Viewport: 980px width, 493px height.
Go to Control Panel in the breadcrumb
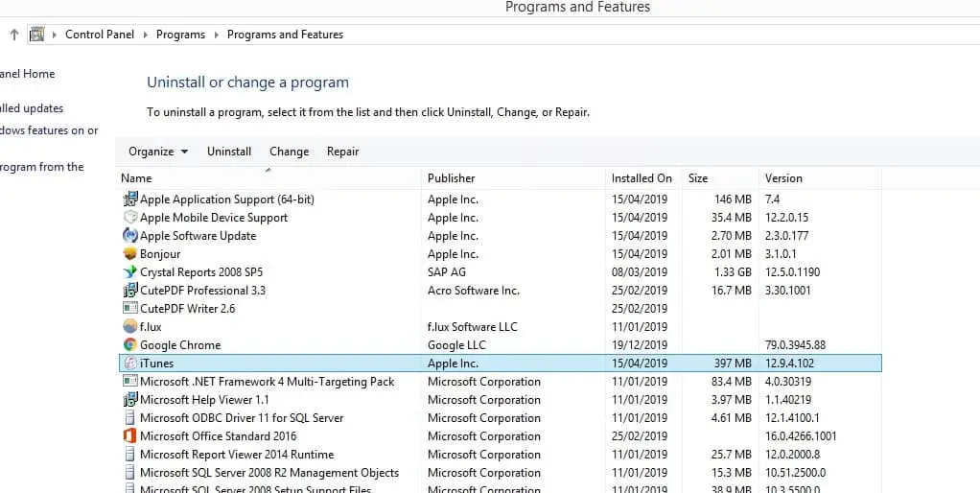point(100,35)
